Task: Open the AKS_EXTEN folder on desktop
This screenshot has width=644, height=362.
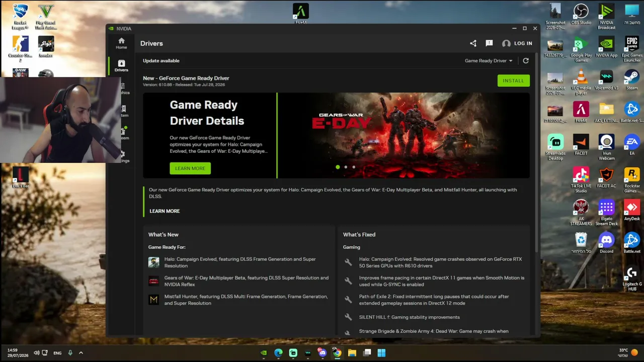Action: pos(606,112)
